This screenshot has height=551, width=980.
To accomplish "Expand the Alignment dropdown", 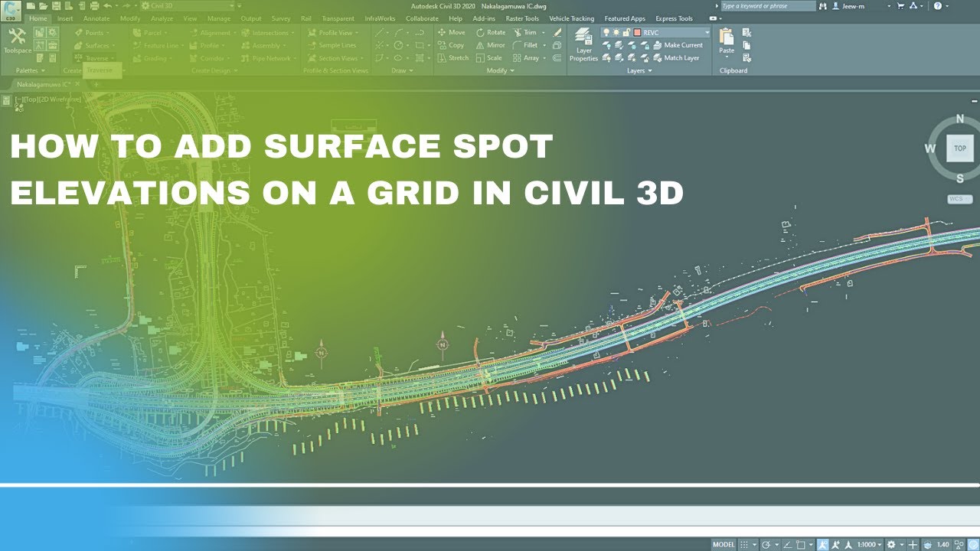I will (x=234, y=33).
